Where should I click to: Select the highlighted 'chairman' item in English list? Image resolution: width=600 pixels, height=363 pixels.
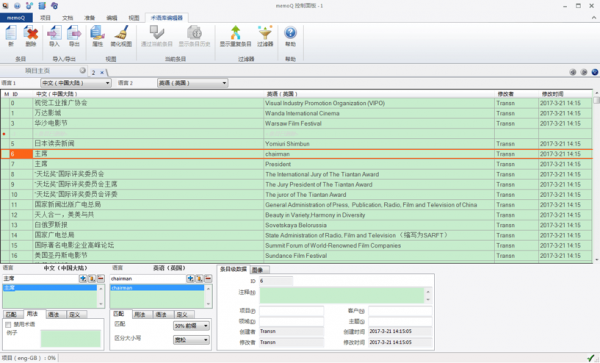(x=157, y=288)
